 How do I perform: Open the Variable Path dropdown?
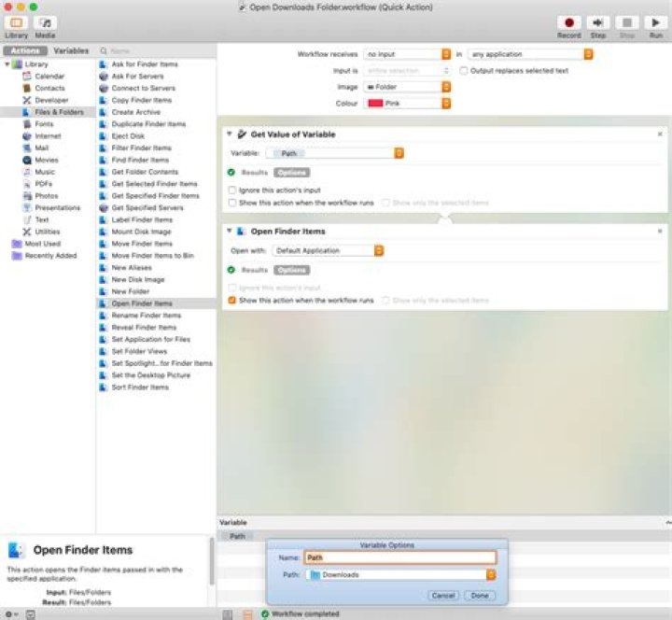coord(334,153)
